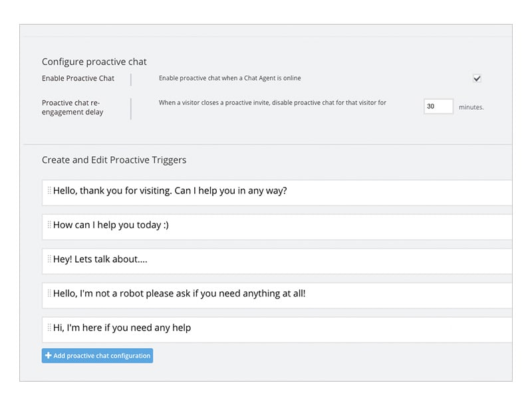Click drag handle beside "Hi, I'm here" trigger

[49, 327]
